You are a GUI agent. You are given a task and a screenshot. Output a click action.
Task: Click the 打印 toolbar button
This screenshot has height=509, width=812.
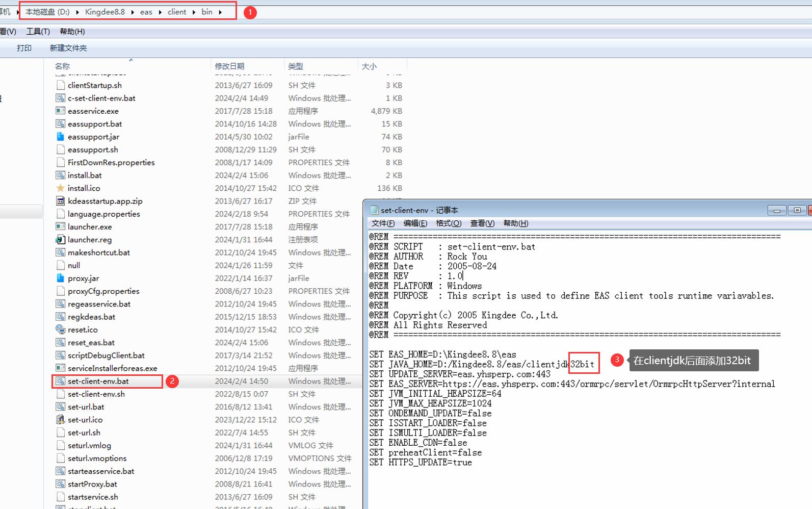pos(24,48)
